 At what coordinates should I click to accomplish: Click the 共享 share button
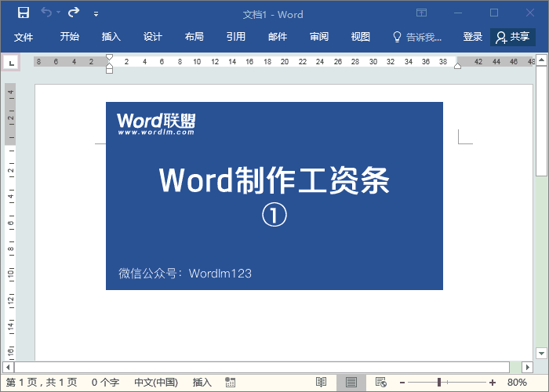pos(513,37)
